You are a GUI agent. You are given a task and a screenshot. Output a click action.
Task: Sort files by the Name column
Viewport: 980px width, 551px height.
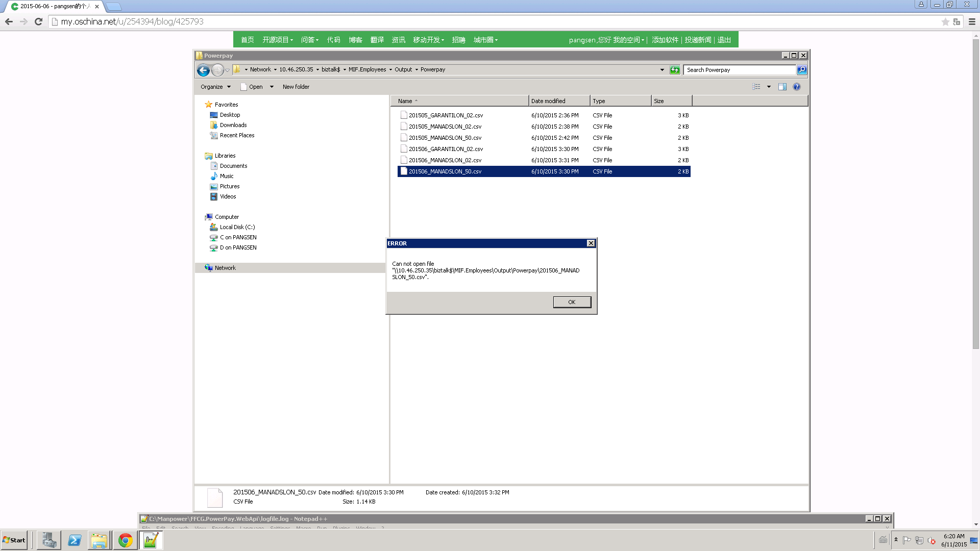(x=459, y=101)
